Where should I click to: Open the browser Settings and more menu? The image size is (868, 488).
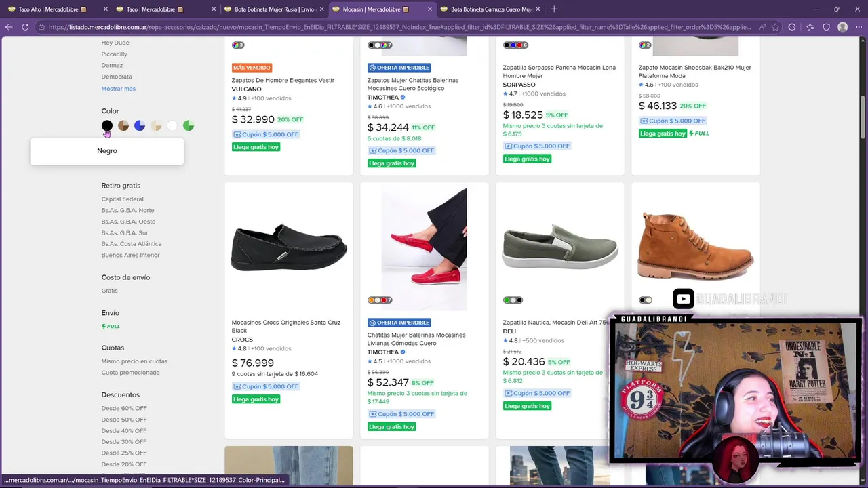[x=858, y=27]
